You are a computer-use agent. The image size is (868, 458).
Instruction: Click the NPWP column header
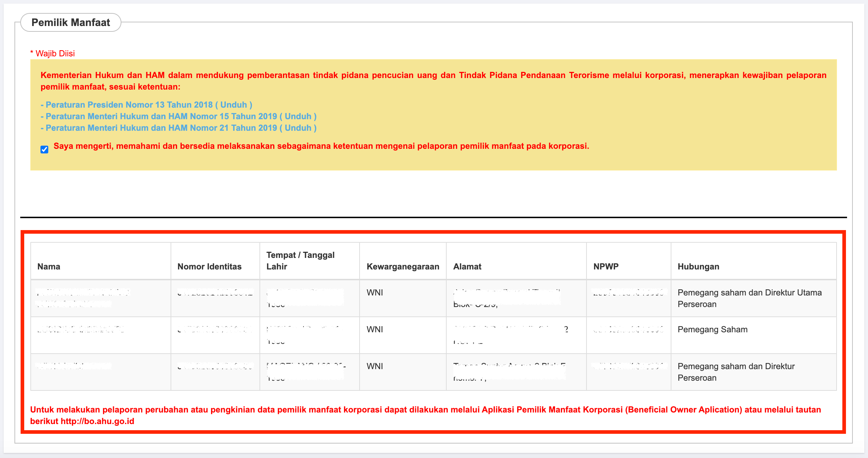click(606, 267)
